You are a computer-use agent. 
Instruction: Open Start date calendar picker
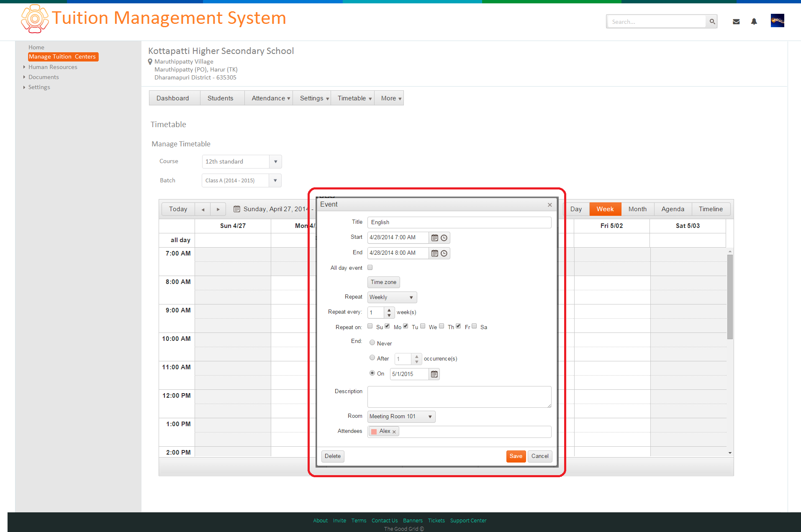[x=434, y=238]
